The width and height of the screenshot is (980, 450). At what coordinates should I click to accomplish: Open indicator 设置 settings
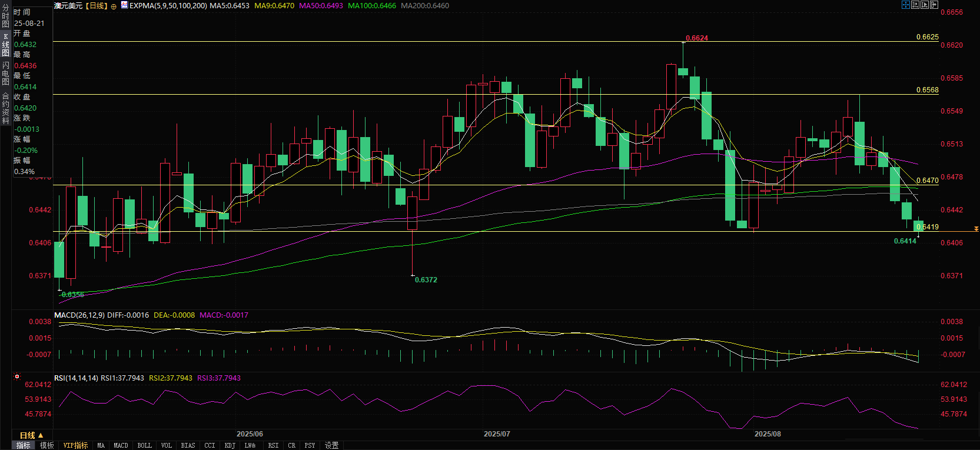pos(331,445)
